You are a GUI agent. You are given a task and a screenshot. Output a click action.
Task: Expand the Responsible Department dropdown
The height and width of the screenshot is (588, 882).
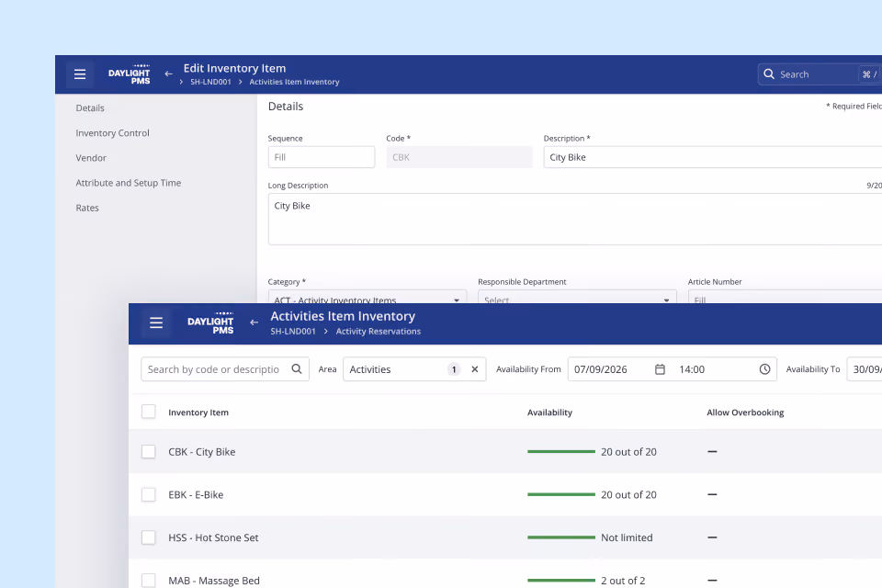[x=577, y=297]
